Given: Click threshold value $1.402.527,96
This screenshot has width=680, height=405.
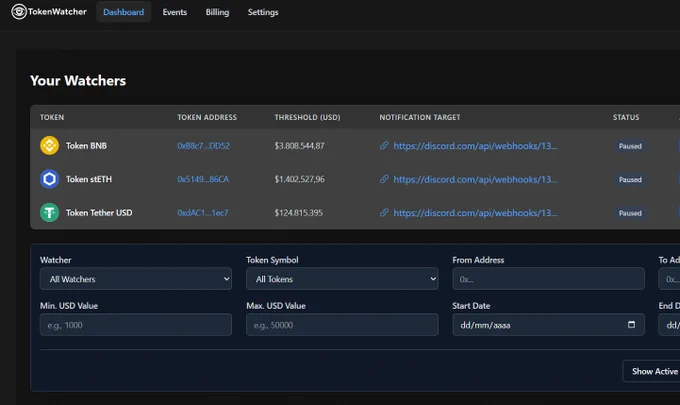Looking at the screenshot, I should click(x=299, y=179).
